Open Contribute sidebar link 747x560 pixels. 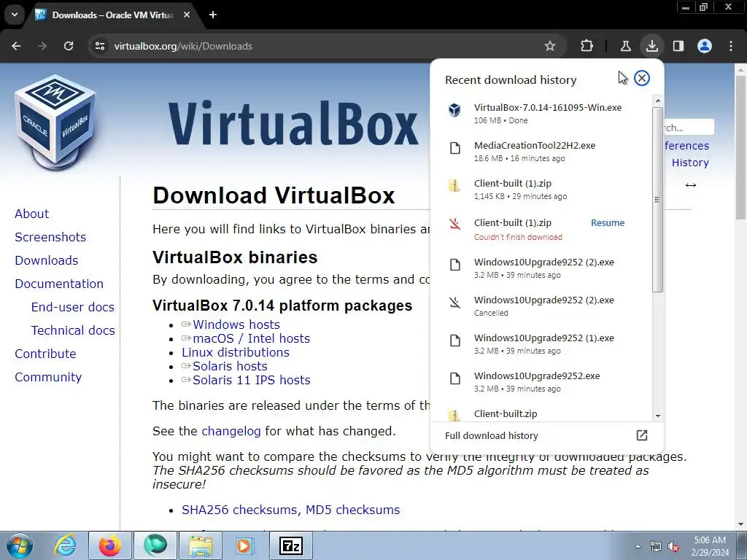tap(45, 354)
